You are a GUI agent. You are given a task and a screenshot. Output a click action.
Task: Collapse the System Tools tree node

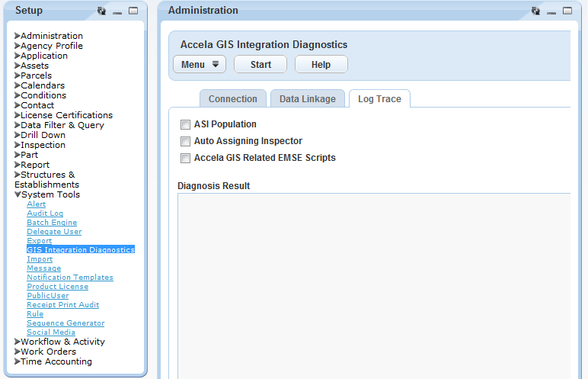[18, 194]
